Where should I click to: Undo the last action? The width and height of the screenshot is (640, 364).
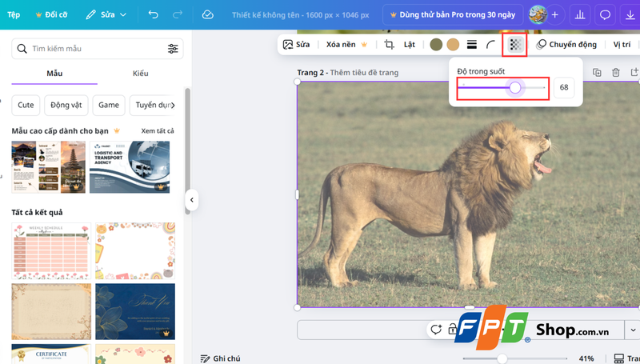pos(153,14)
